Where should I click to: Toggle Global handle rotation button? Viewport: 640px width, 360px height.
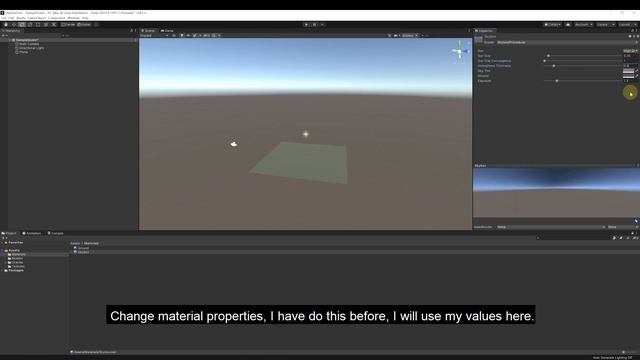point(84,24)
